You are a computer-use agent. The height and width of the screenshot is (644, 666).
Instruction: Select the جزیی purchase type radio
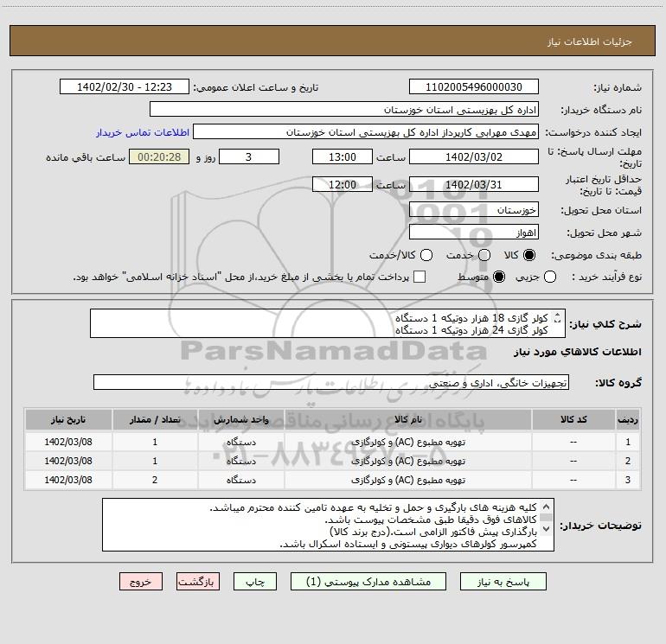pos(549,277)
